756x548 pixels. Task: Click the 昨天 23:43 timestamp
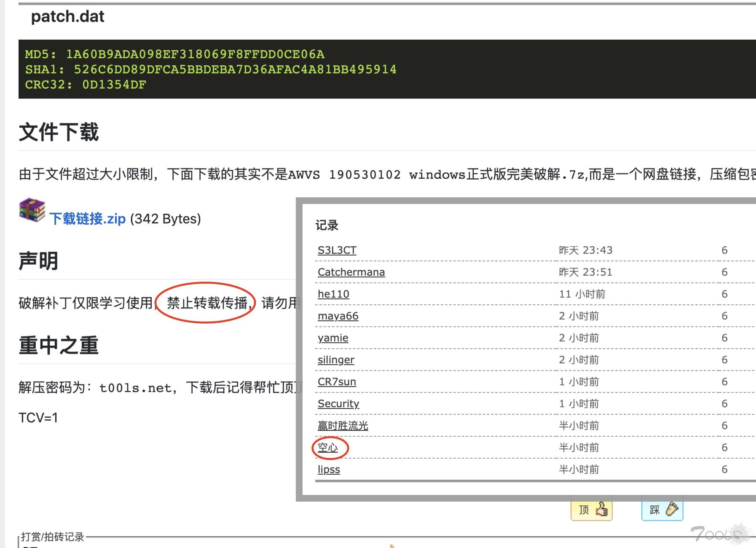[x=586, y=250]
